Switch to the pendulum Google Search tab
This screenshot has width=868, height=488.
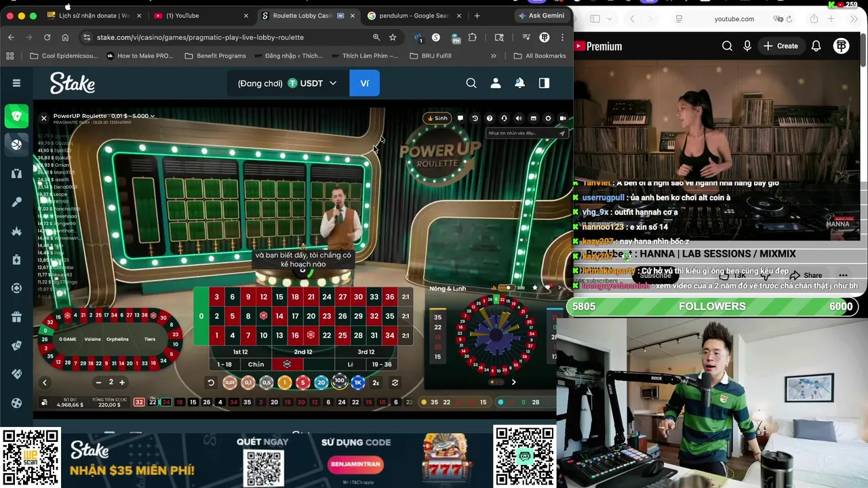pos(413,16)
